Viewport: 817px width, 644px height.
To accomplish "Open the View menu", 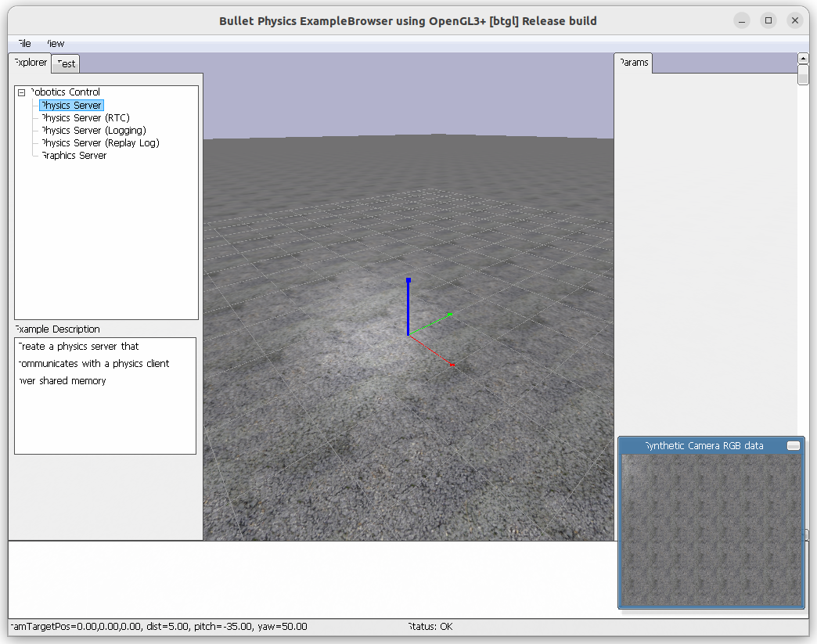I will click(x=56, y=44).
